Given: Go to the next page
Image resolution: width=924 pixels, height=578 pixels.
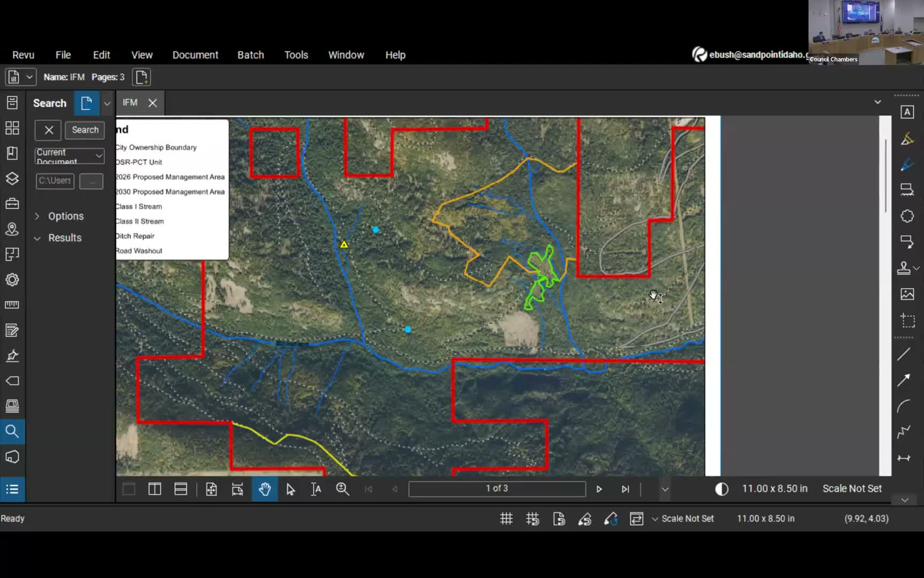Looking at the screenshot, I should pyautogui.click(x=599, y=489).
